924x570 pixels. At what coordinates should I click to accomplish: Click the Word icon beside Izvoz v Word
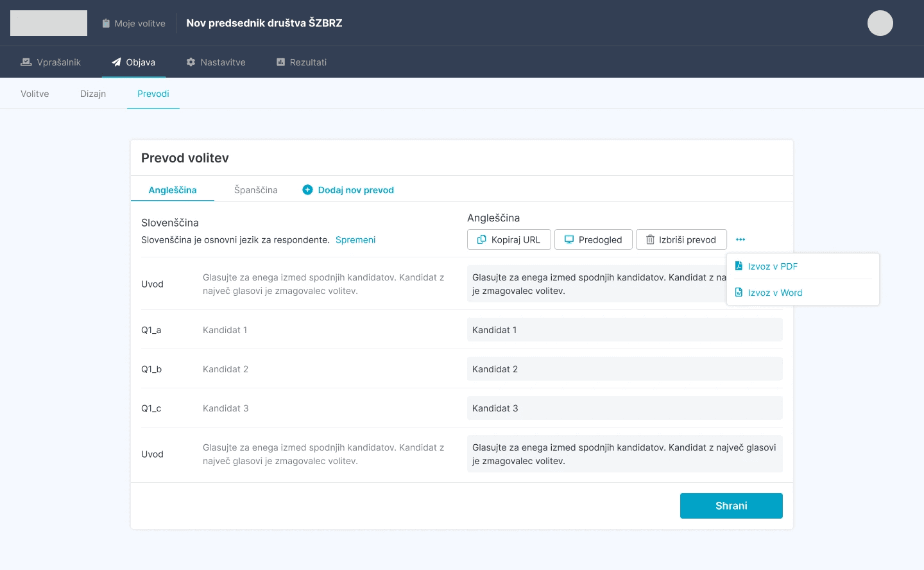tap(739, 292)
